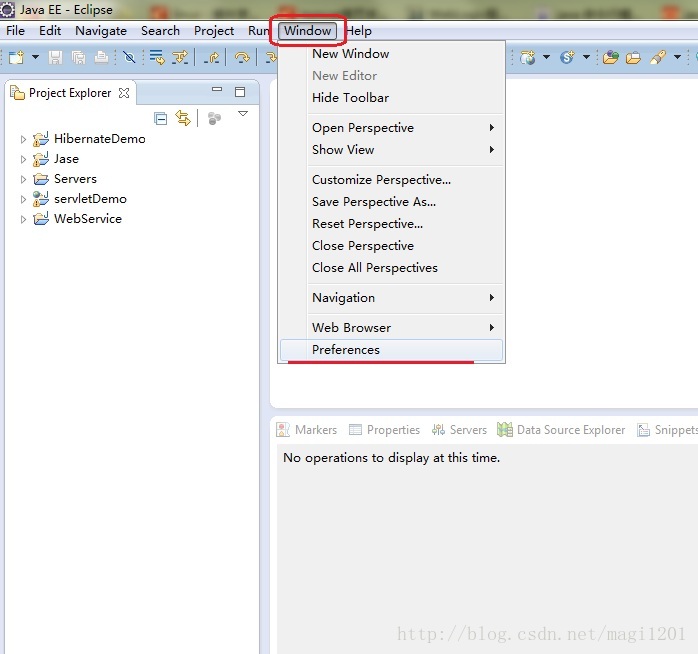
Task: Choose Save Perspective As... menu entry
Action: pyautogui.click(x=391, y=202)
